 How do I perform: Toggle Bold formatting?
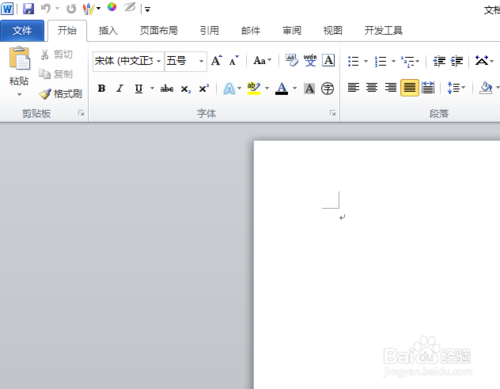(x=102, y=88)
